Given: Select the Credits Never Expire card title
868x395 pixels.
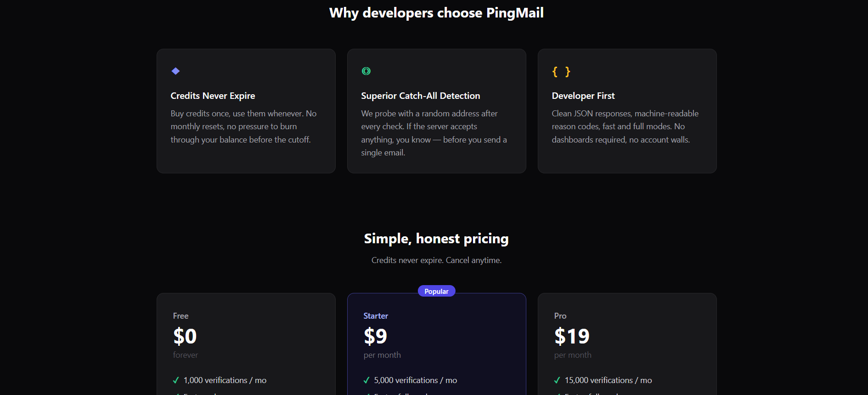Looking at the screenshot, I should 213,96.
